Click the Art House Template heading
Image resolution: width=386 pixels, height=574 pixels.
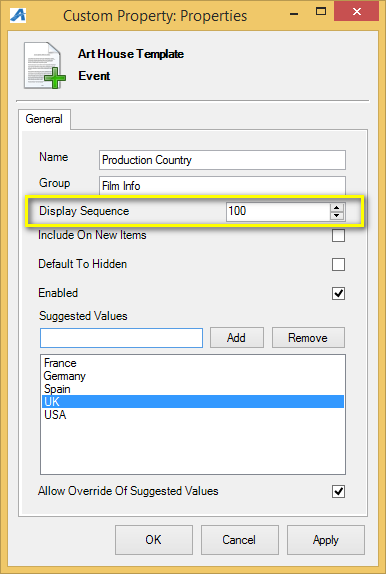point(131,54)
